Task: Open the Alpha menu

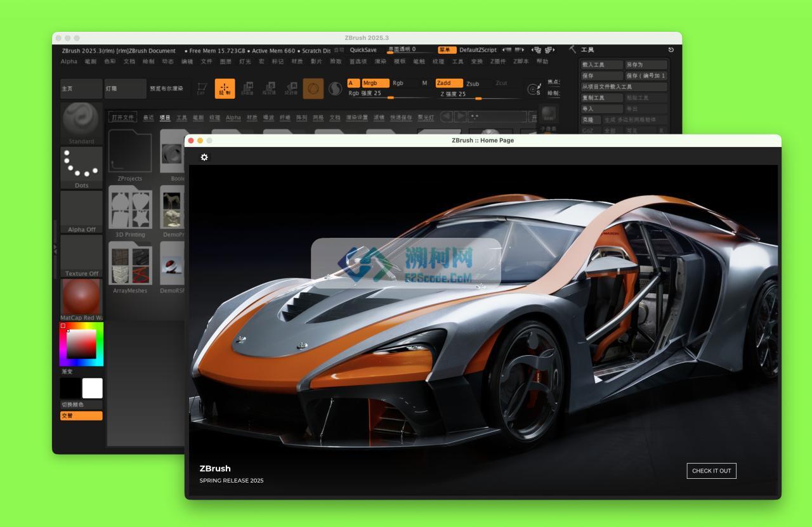Action: pos(69,62)
